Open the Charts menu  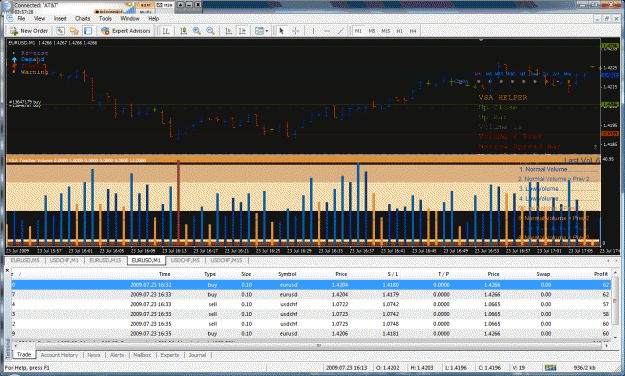pyautogui.click(x=83, y=19)
